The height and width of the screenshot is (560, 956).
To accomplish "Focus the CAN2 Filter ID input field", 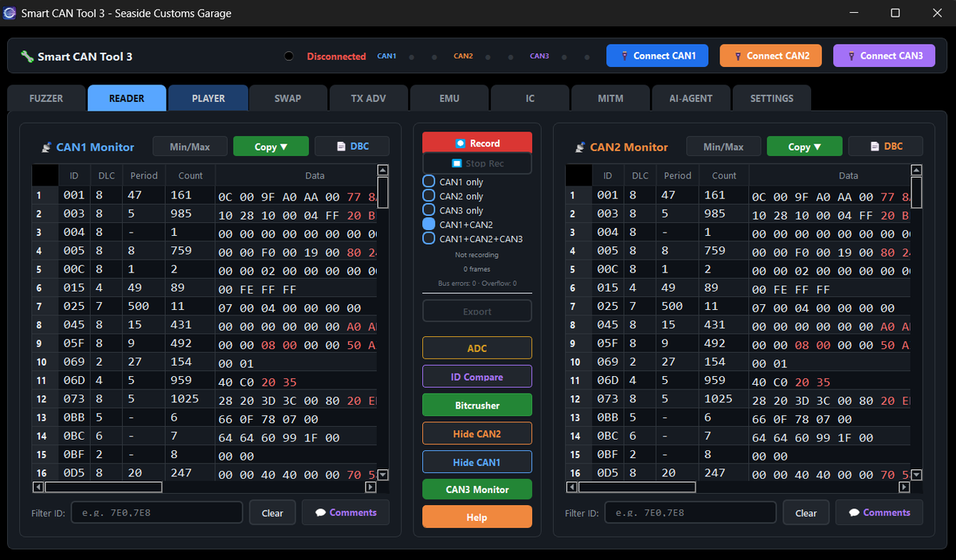I will (x=690, y=512).
